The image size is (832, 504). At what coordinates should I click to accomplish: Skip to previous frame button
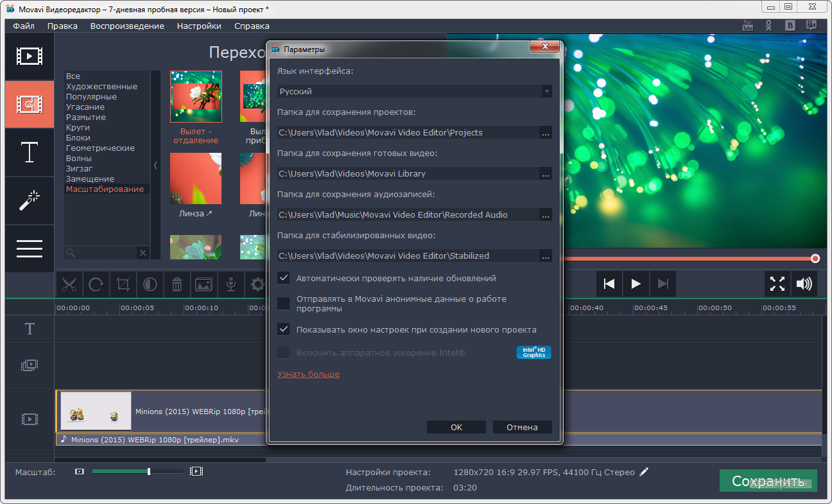(610, 284)
